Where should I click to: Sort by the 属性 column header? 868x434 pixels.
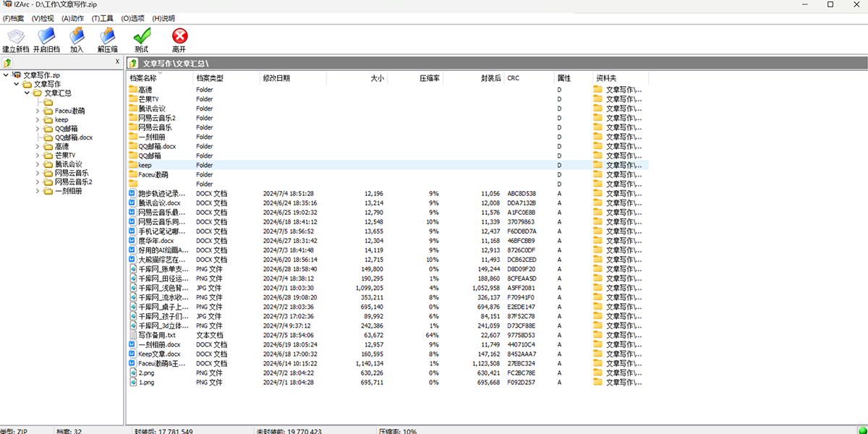[x=573, y=78]
